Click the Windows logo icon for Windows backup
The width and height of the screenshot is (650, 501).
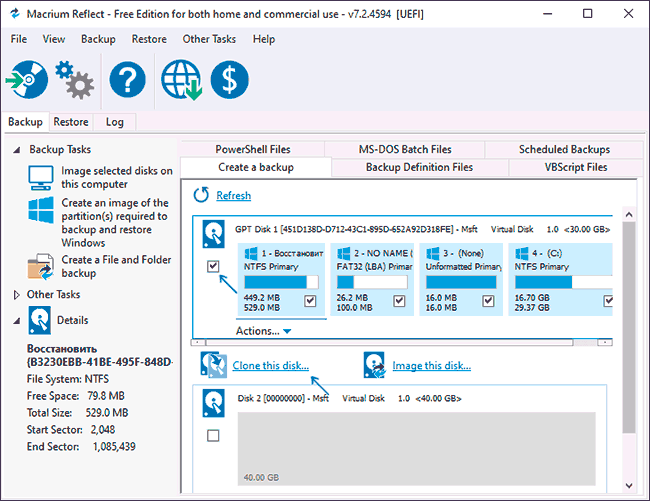click(41, 210)
